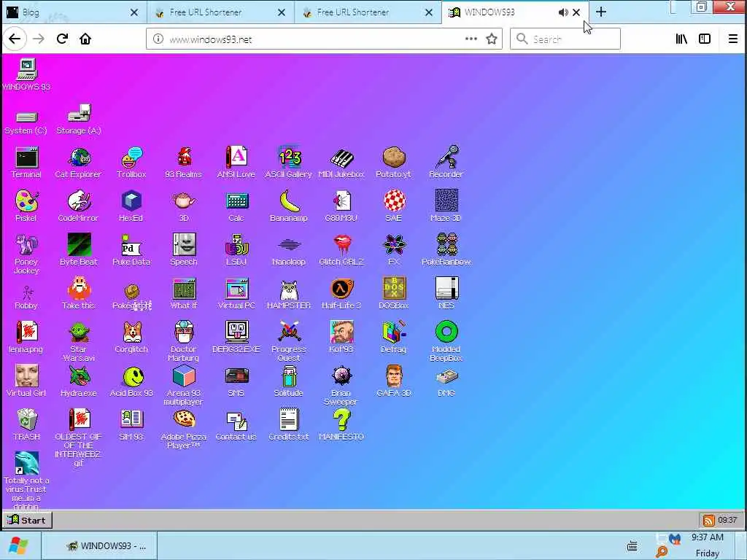
Task: Switch to the Blog browser tab
Action: click(x=74, y=12)
